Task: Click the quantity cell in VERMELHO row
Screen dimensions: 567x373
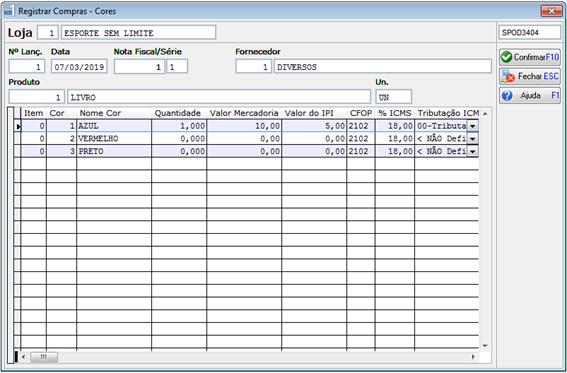Action: coord(179,138)
